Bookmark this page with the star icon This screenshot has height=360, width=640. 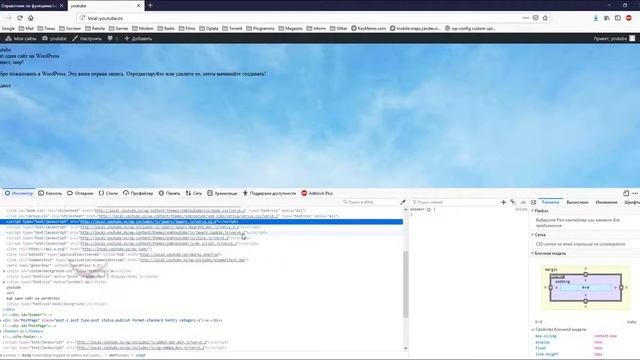pos(545,18)
